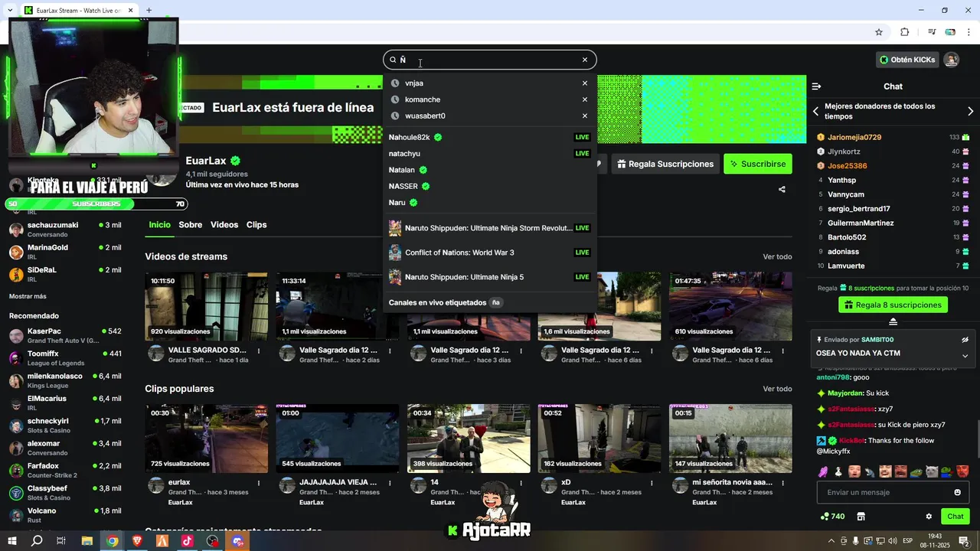The height and width of the screenshot is (551, 980).
Task: Open options menu for 'VALLE SAGRADO SD...' video
Action: (259, 351)
